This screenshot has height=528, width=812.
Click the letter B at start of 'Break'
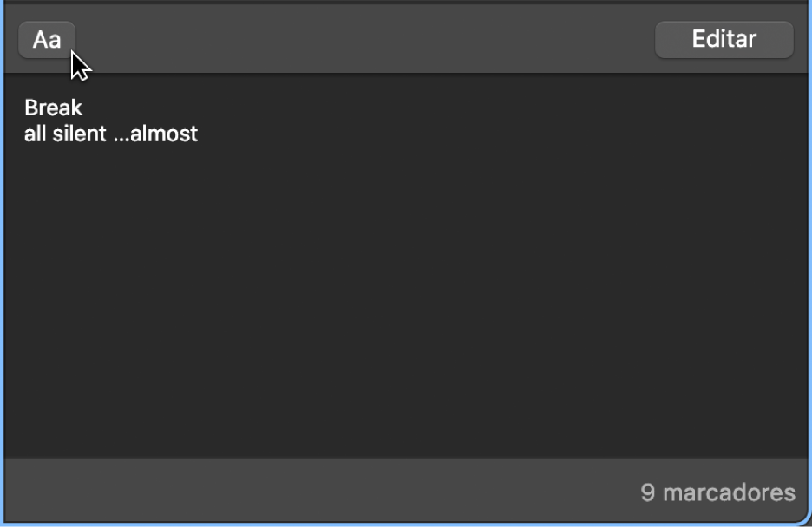(31, 108)
